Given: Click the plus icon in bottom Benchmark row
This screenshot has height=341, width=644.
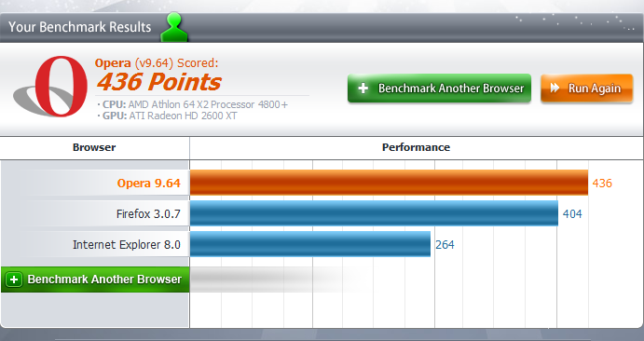Looking at the screenshot, I should (14, 280).
